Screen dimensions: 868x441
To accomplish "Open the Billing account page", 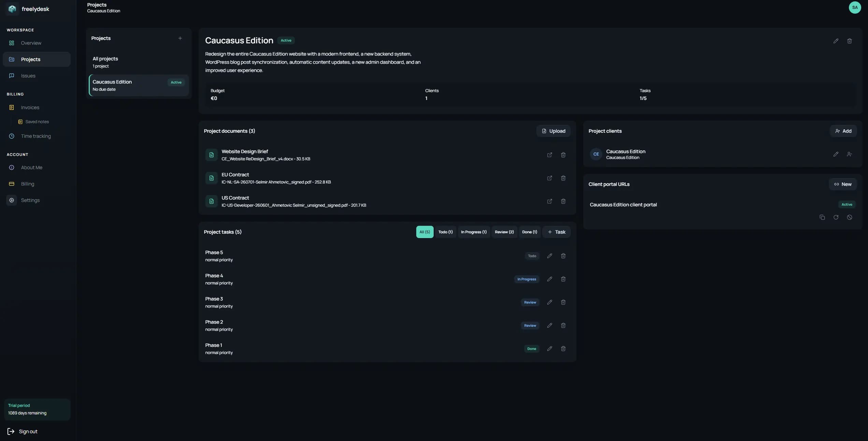I will pyautogui.click(x=37, y=184).
